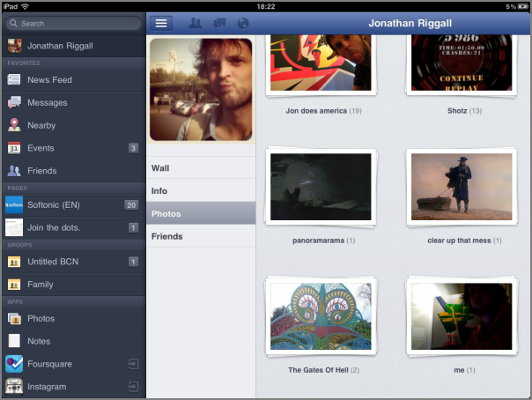The height and width of the screenshot is (400, 532).
Task: Click the Search field
Action: [x=73, y=24]
